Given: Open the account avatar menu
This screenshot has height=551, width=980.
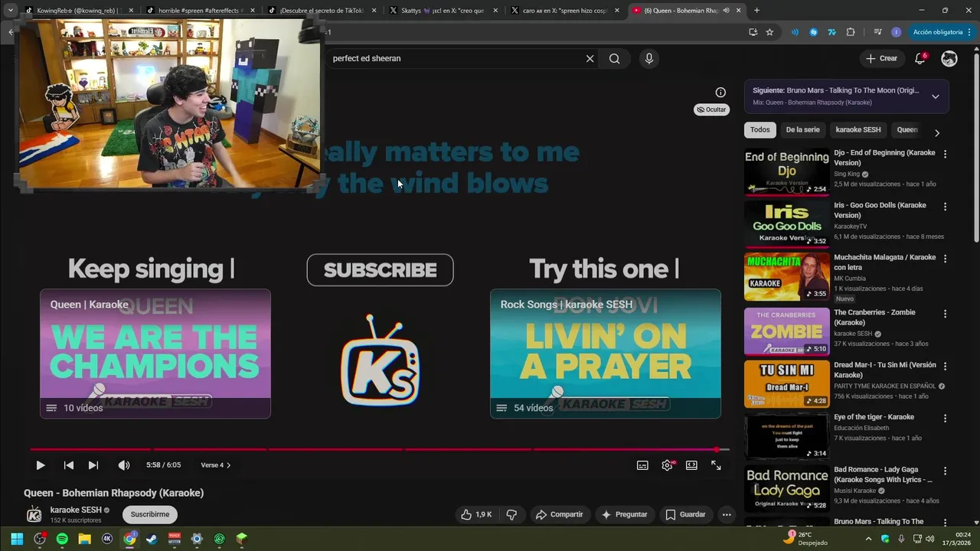Looking at the screenshot, I should (x=949, y=59).
